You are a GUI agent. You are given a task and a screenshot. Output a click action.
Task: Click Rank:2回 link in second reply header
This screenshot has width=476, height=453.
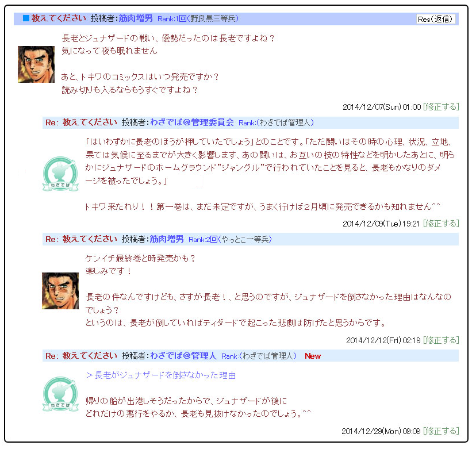203,240
